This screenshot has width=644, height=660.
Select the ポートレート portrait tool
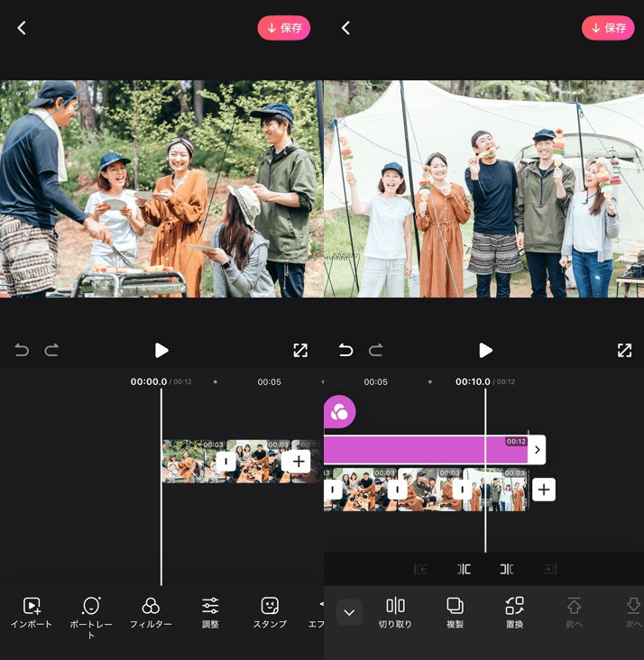point(91,613)
